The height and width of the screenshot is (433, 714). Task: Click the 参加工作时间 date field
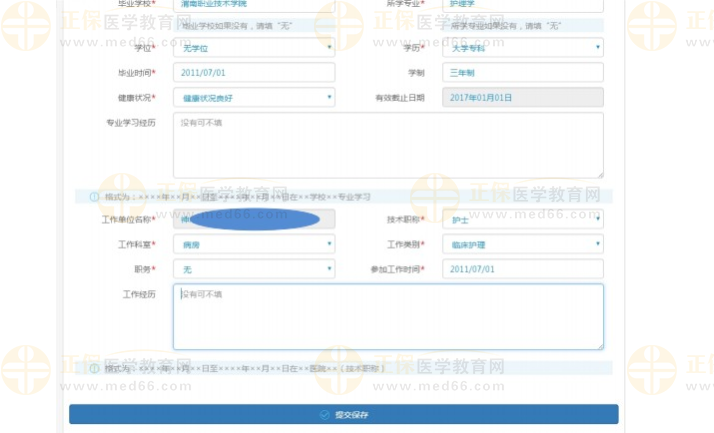(522, 269)
